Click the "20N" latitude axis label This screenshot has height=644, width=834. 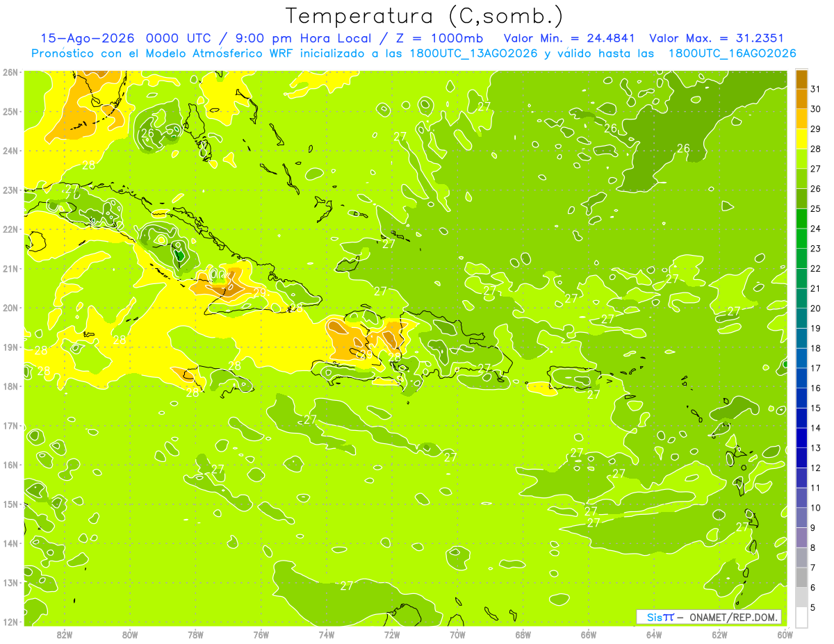10,308
